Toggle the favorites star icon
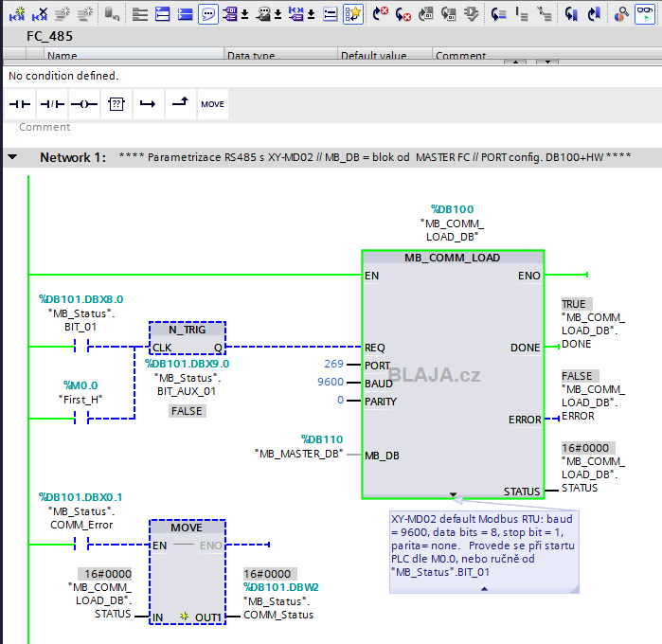Viewport: 662px width, 644px height. (353, 14)
